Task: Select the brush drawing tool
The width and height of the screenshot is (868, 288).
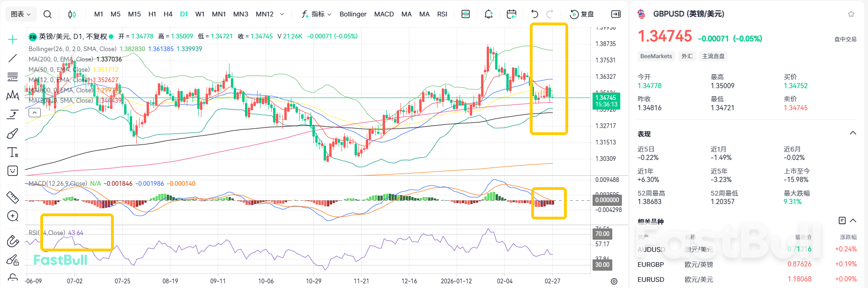Action: tap(13, 134)
